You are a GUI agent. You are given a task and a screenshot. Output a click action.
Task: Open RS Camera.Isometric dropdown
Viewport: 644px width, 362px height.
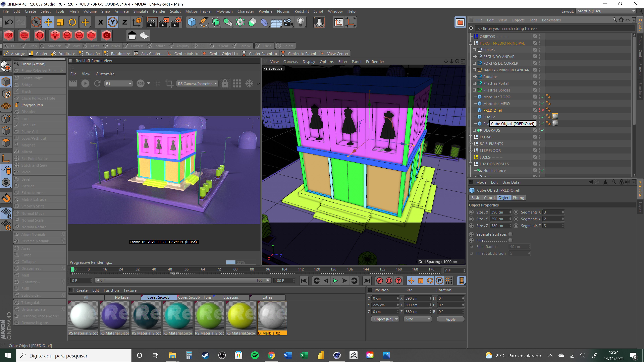(x=197, y=84)
